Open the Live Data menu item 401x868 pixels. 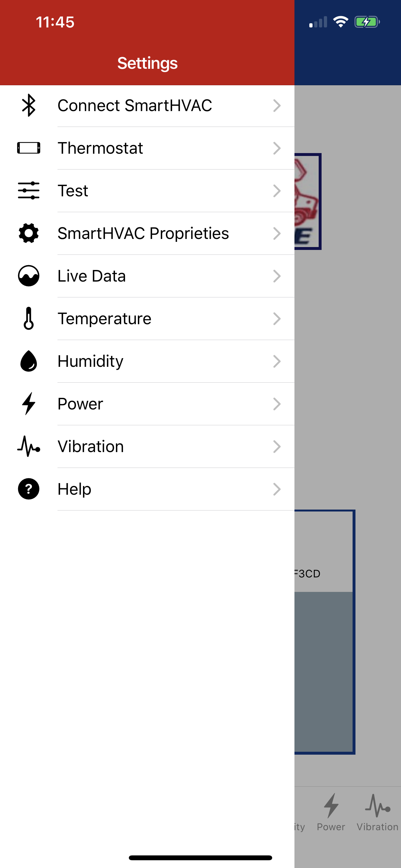point(92,276)
